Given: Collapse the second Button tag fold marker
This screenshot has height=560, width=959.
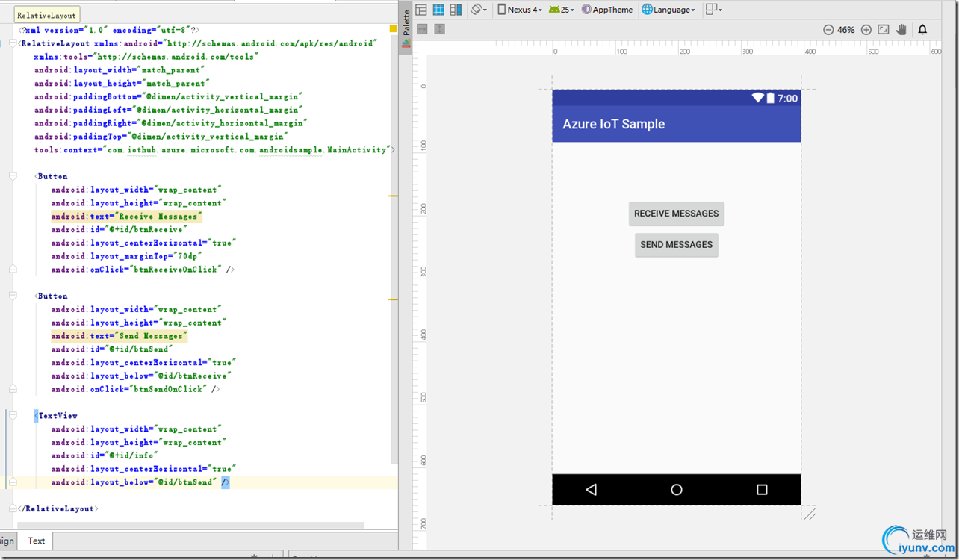Looking at the screenshot, I should (13, 296).
